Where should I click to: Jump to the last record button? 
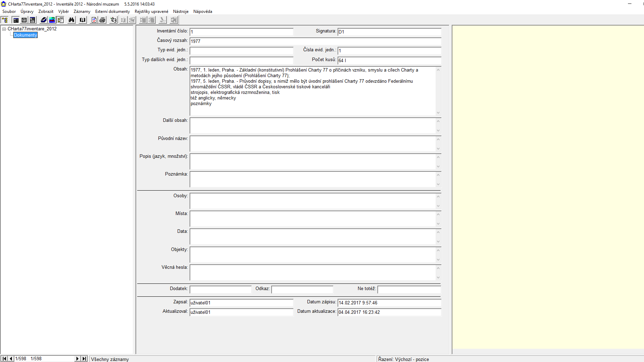point(84,359)
